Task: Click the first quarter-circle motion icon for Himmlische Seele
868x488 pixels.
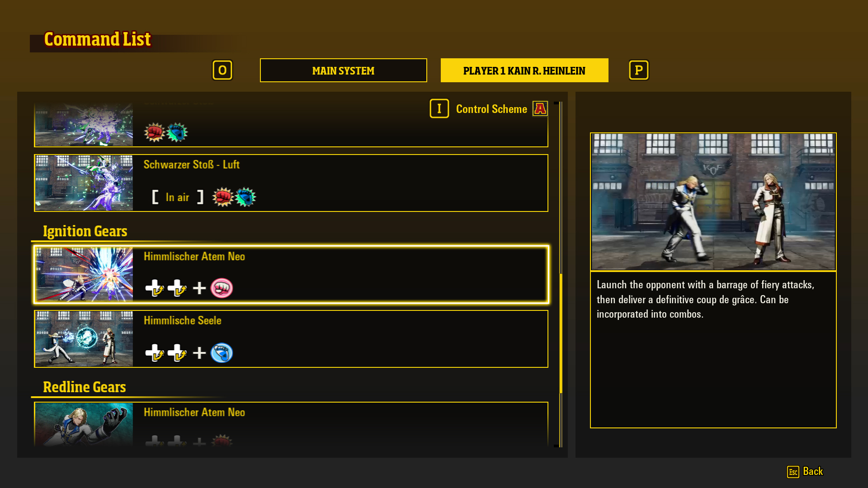Action: (155, 353)
